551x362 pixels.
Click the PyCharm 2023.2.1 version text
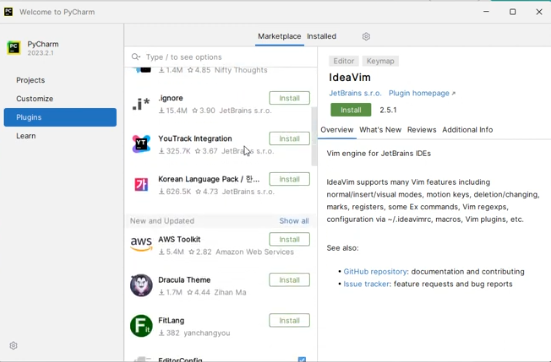pyautogui.click(x=40, y=53)
